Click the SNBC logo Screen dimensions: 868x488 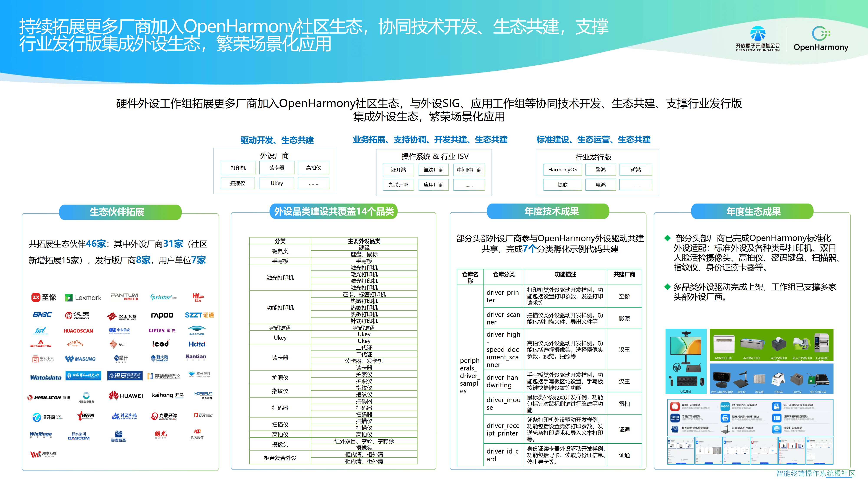42,314
